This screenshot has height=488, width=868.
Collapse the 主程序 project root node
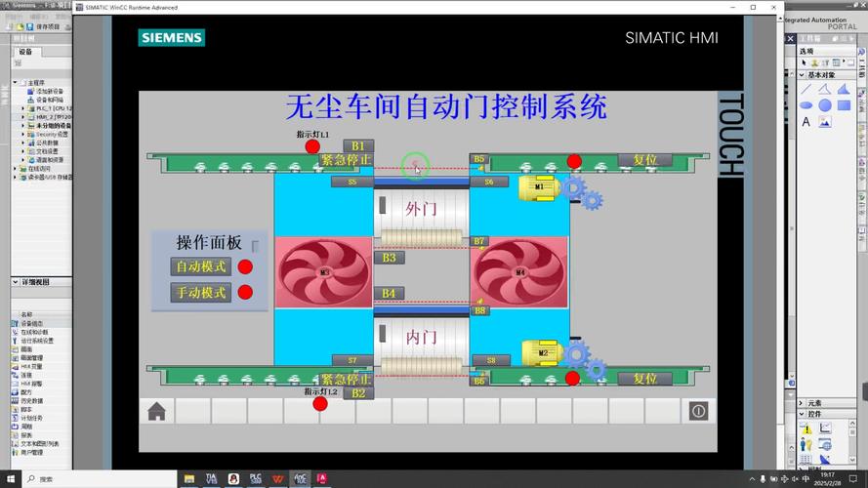[x=16, y=82]
